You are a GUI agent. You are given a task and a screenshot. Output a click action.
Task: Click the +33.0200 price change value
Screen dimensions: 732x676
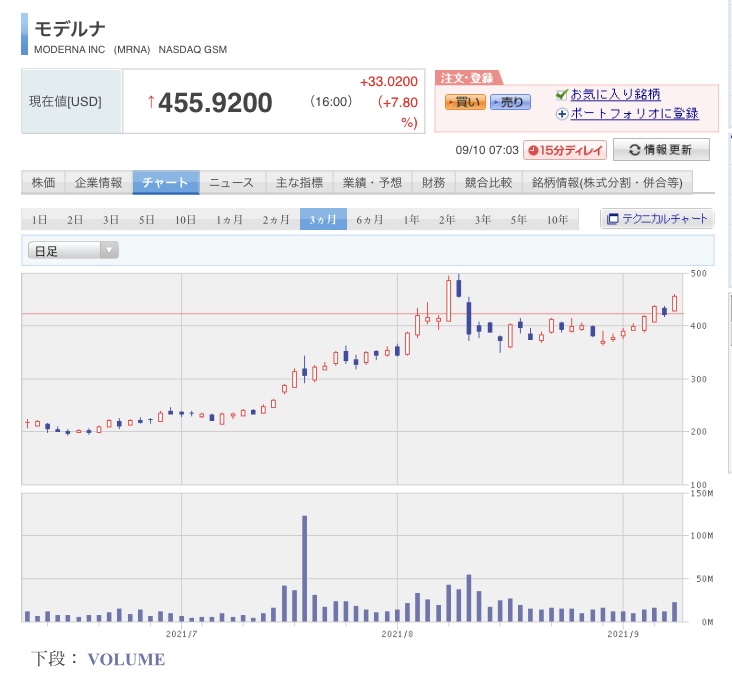tap(388, 82)
